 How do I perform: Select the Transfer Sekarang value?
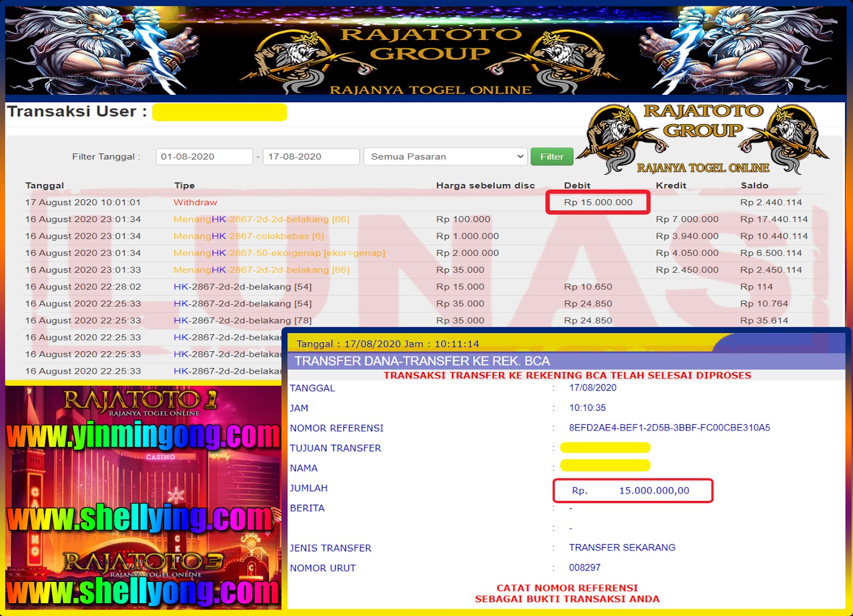click(x=622, y=548)
